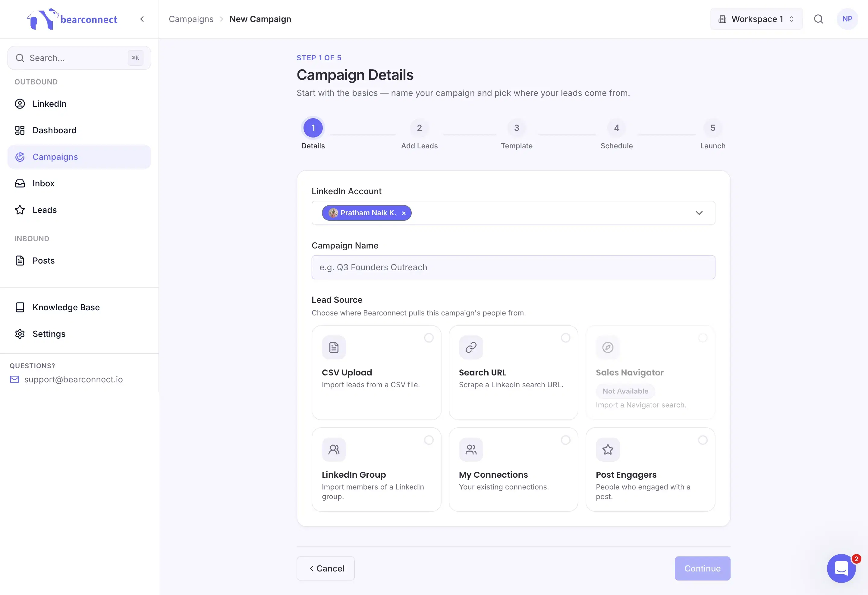Go to Campaigns in the sidebar
868x595 pixels.
tap(79, 157)
